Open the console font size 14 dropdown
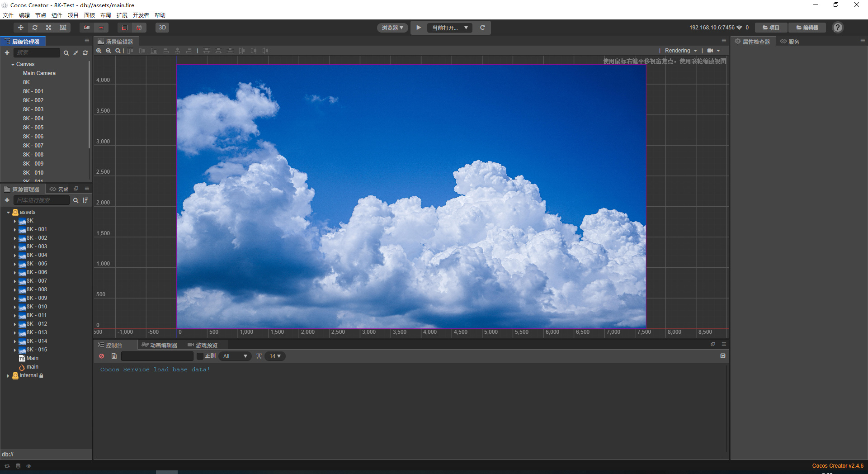This screenshot has width=868, height=474. tap(275, 356)
